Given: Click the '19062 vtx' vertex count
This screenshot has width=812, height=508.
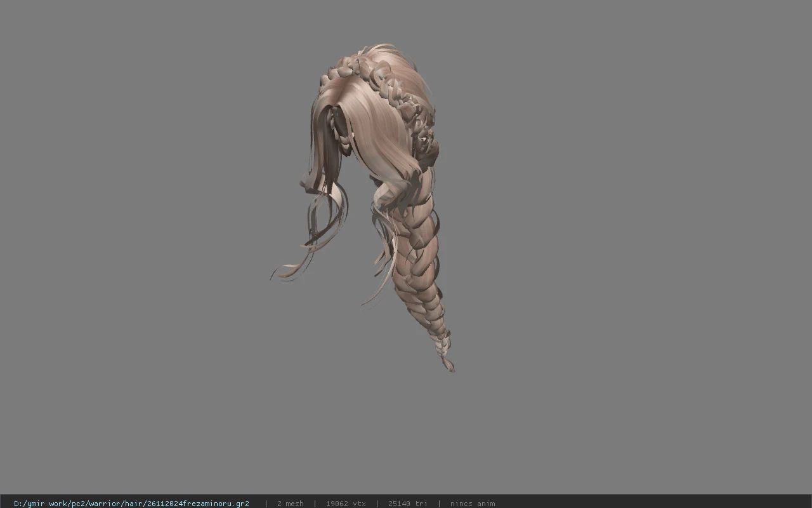Looking at the screenshot, I should point(346,504).
